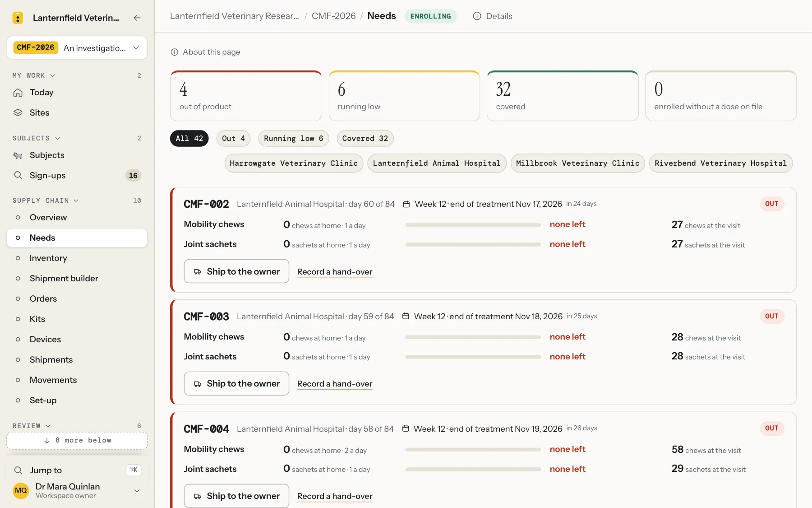812x508 pixels.
Task: Open Shipment builder in sidebar
Action: 77,279
